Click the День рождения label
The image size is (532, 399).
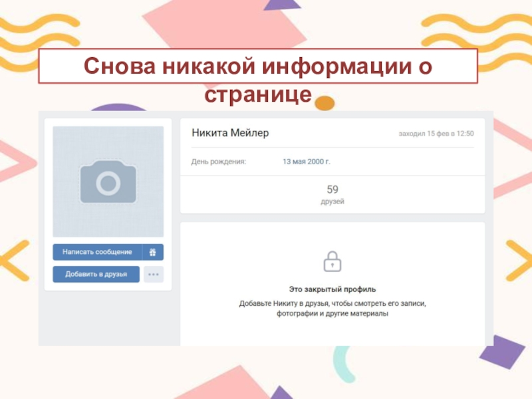point(219,162)
